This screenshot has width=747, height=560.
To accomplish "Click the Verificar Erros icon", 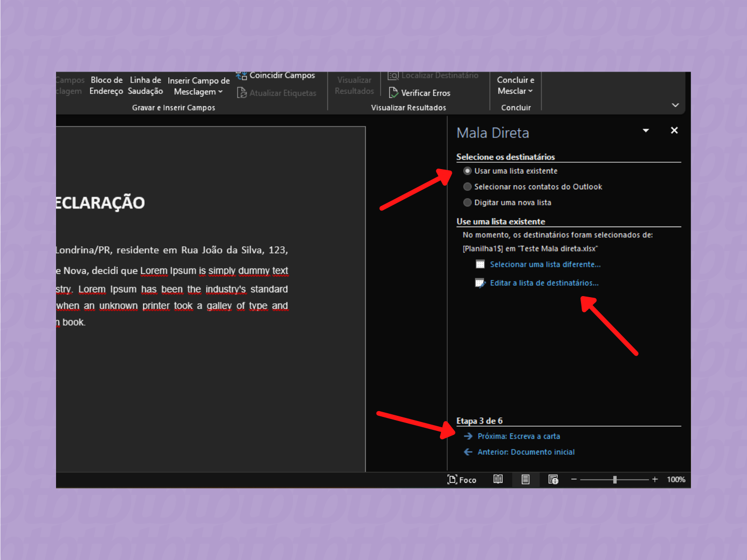I will pyautogui.click(x=394, y=93).
